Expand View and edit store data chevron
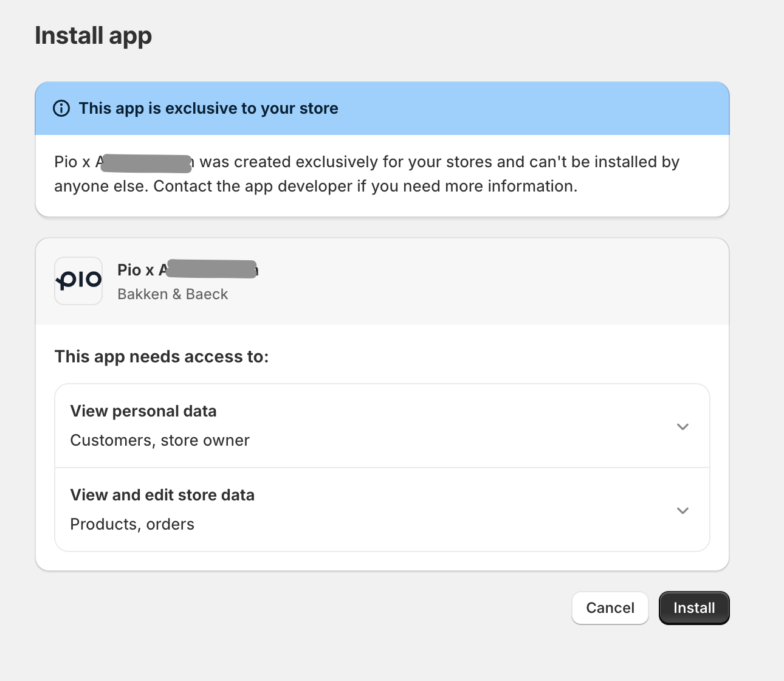This screenshot has width=784, height=681. 683,511
